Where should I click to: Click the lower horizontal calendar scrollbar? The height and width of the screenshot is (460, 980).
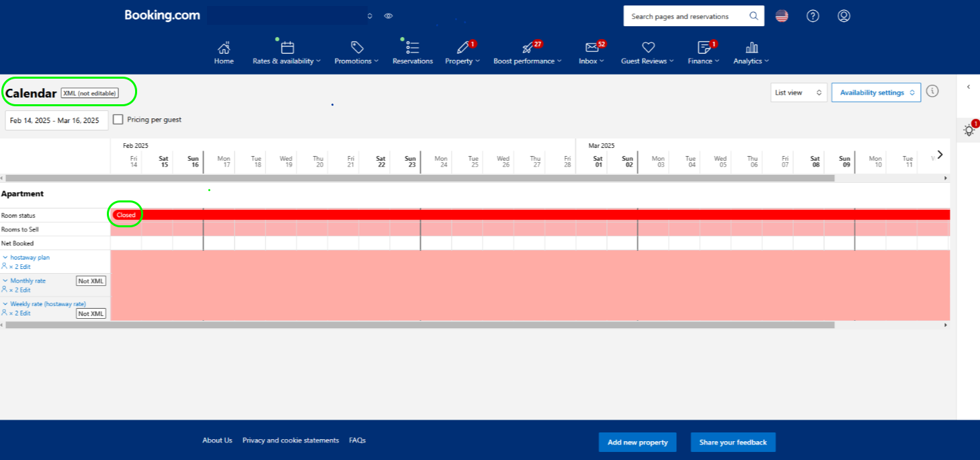click(x=419, y=325)
